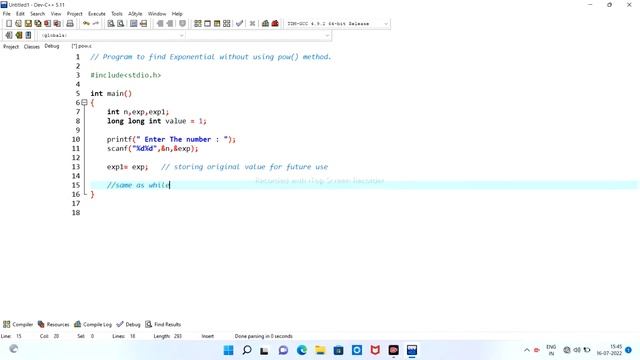Click the #include<stdio.h> line of code
This screenshot has height=360, width=640.
coord(126,75)
